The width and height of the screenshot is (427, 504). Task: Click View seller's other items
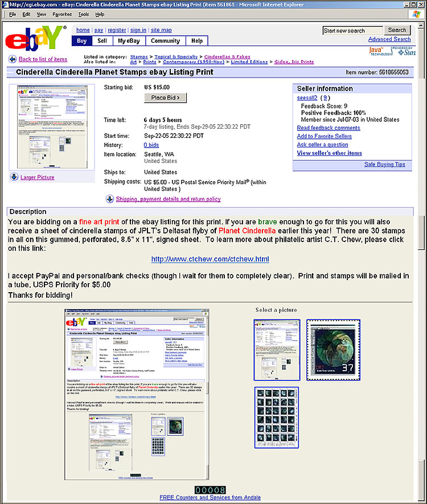pos(329,153)
